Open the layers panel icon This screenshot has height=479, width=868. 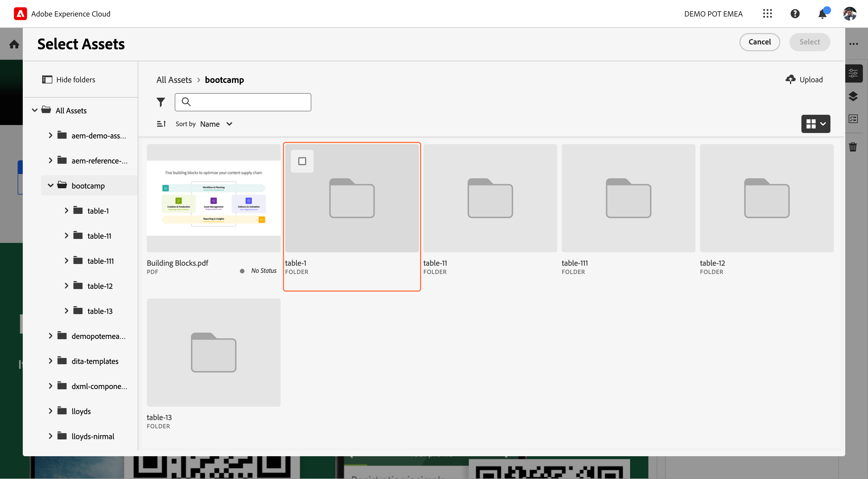point(853,97)
